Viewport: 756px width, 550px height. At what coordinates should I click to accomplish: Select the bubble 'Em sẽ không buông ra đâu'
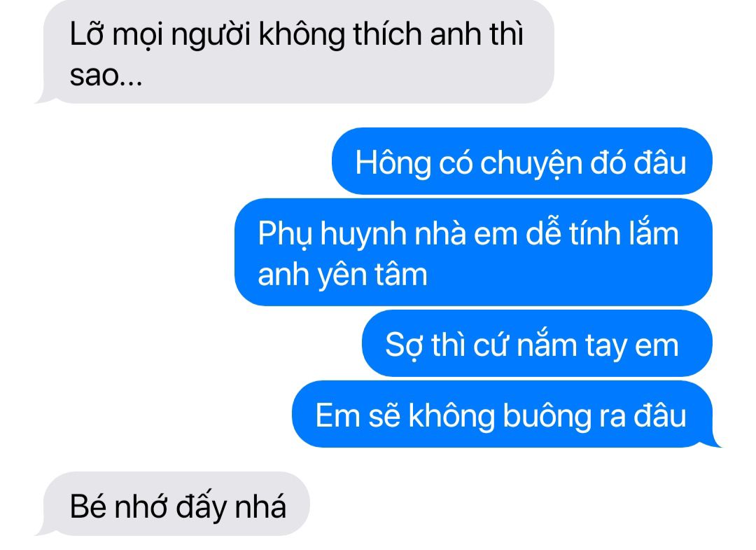(506, 414)
